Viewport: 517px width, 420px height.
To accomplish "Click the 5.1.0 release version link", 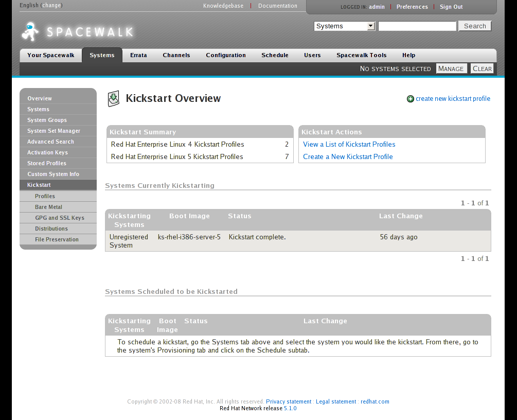I will tap(290, 409).
